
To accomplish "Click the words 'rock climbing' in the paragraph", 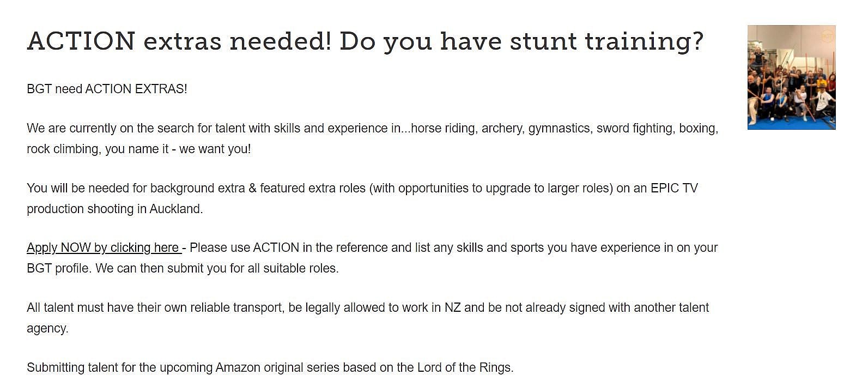I will tap(62, 149).
